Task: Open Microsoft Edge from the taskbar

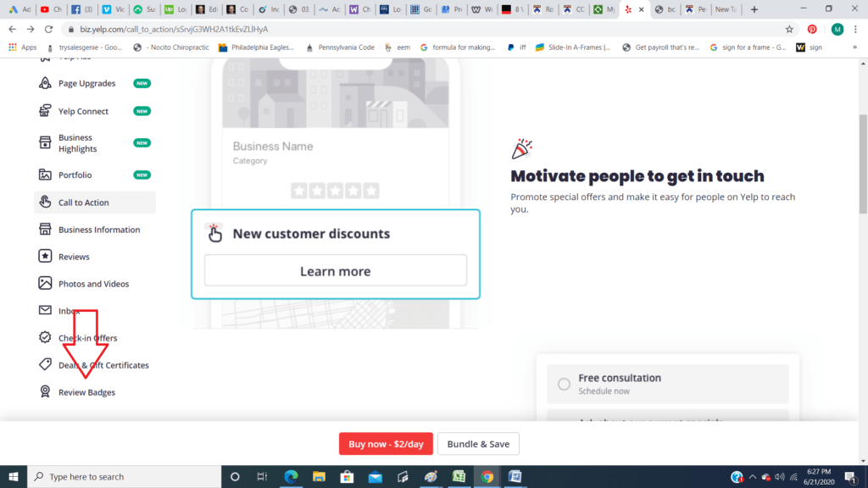Action: coord(292,476)
